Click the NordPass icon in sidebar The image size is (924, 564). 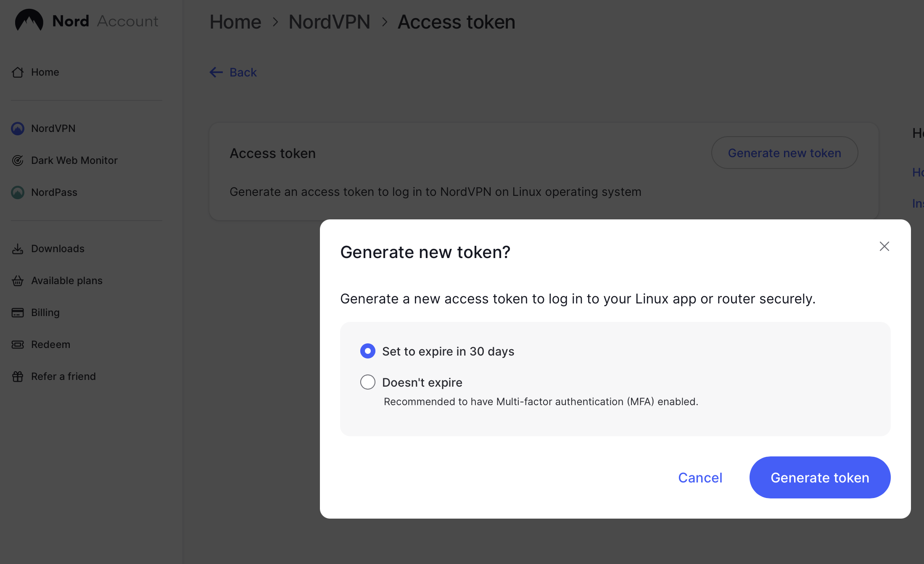point(18,192)
